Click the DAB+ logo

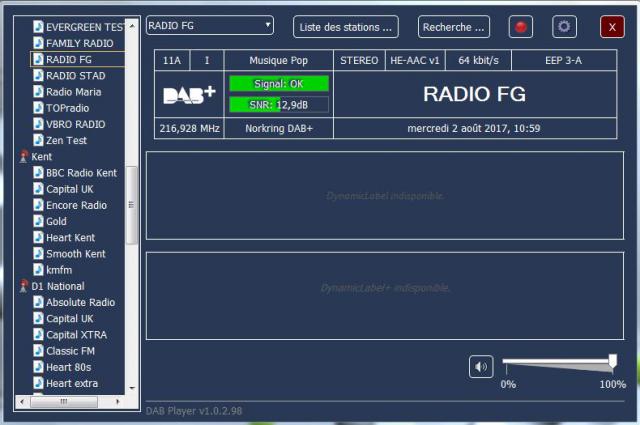click(189, 94)
